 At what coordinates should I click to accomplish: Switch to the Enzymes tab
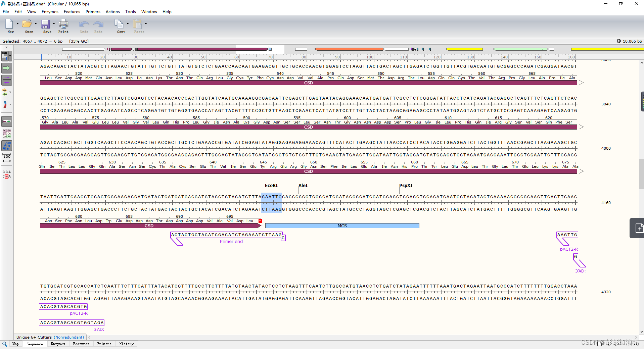pos(58,344)
